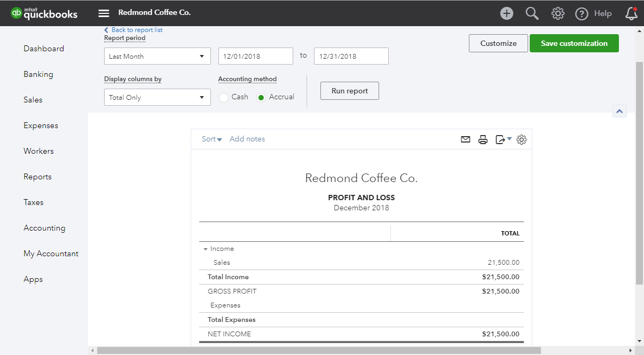Open the top bar settings gear

pyautogui.click(x=557, y=13)
